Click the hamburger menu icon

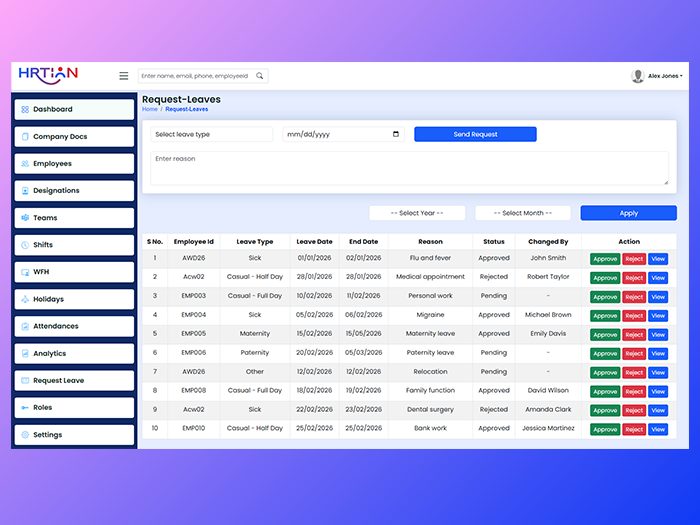point(124,76)
